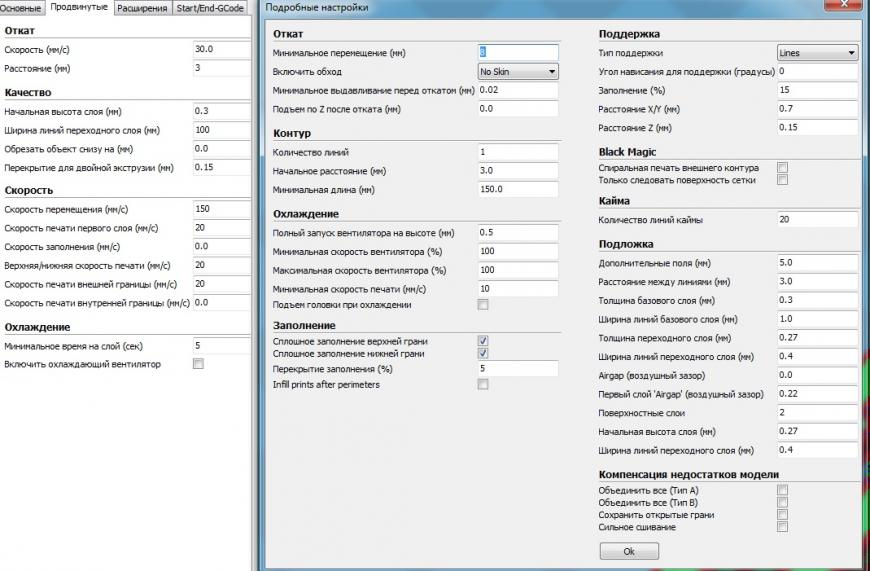
Task: Edit Перекрытие для двойной экструзии field
Action: pyautogui.click(x=222, y=167)
